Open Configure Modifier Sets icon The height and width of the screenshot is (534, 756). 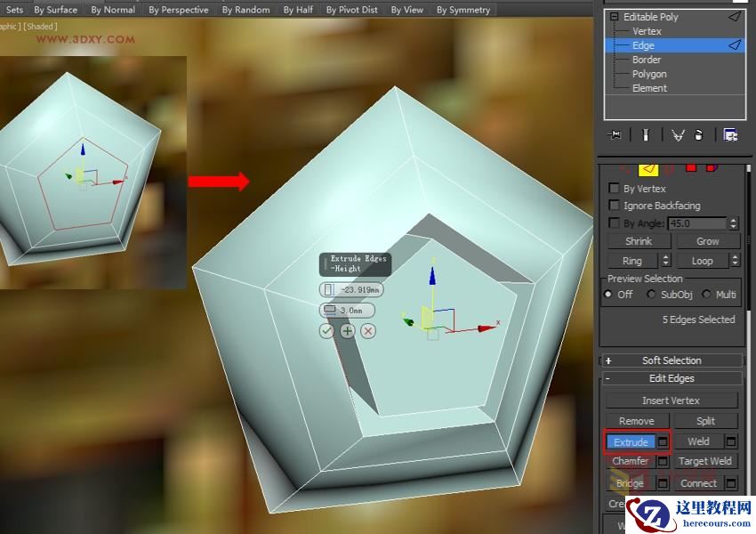pos(731,134)
